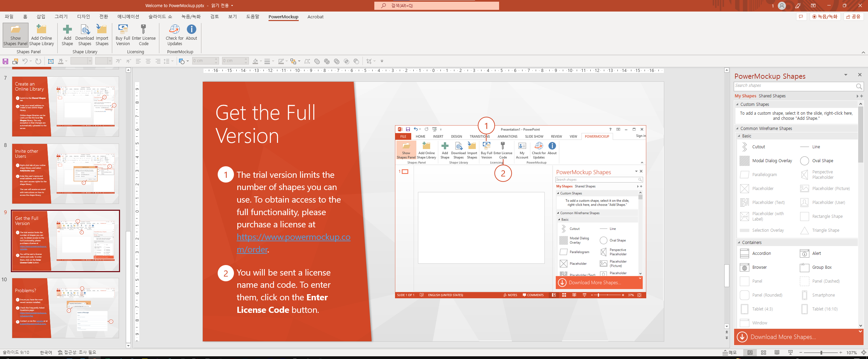
Task: Start Slide Show from status bar
Action: (790, 353)
